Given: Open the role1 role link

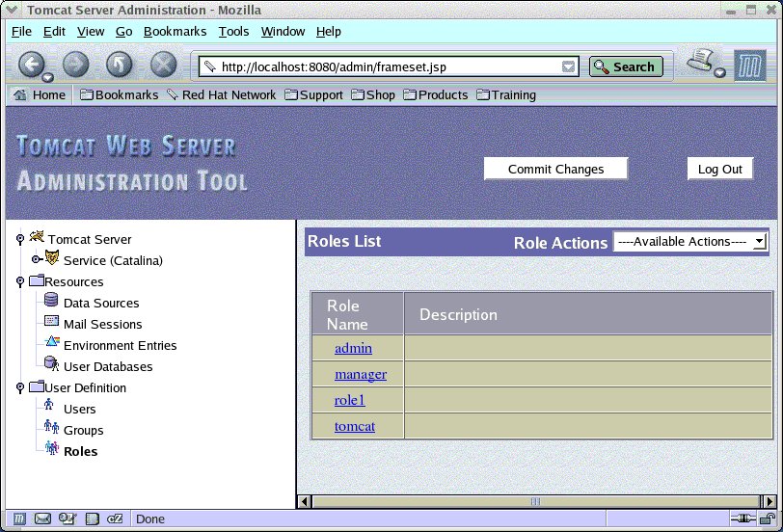Looking at the screenshot, I should click(349, 400).
